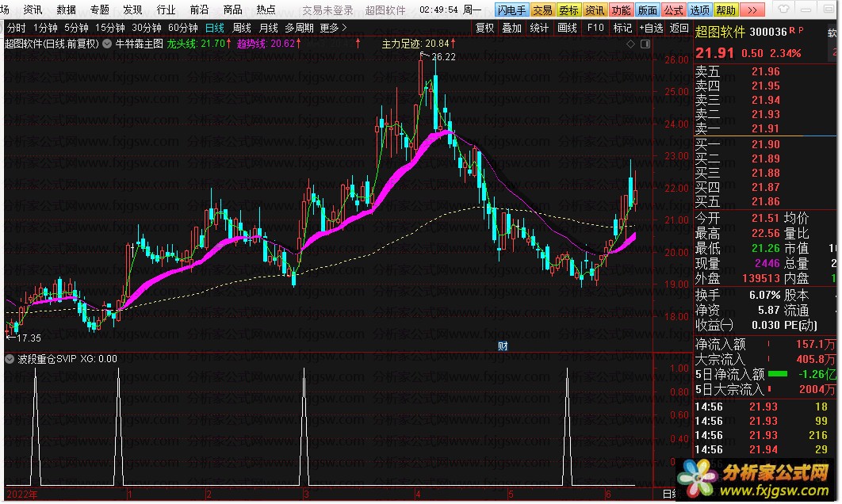This screenshot has width=842, height=504.
Task: Open the 前沿 menu
Action: point(199,10)
